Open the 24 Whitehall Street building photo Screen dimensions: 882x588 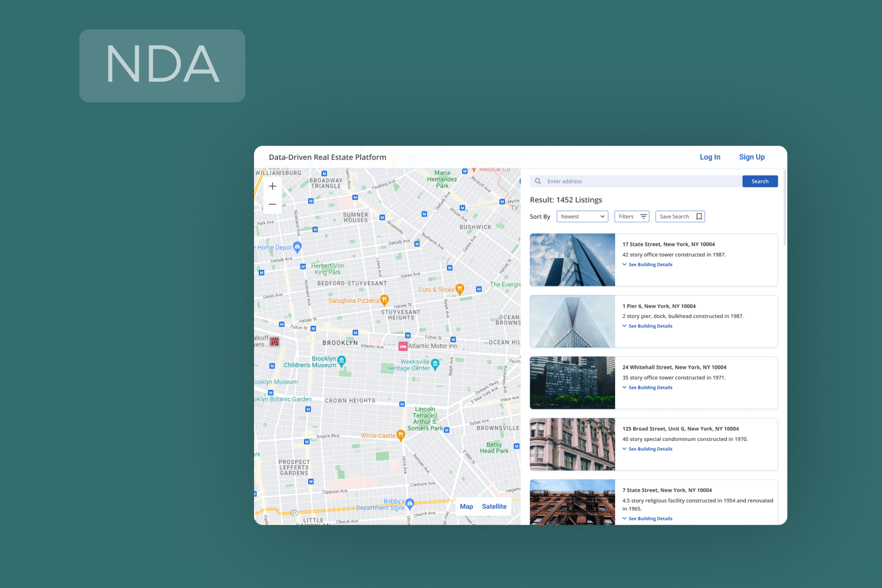pyautogui.click(x=572, y=383)
